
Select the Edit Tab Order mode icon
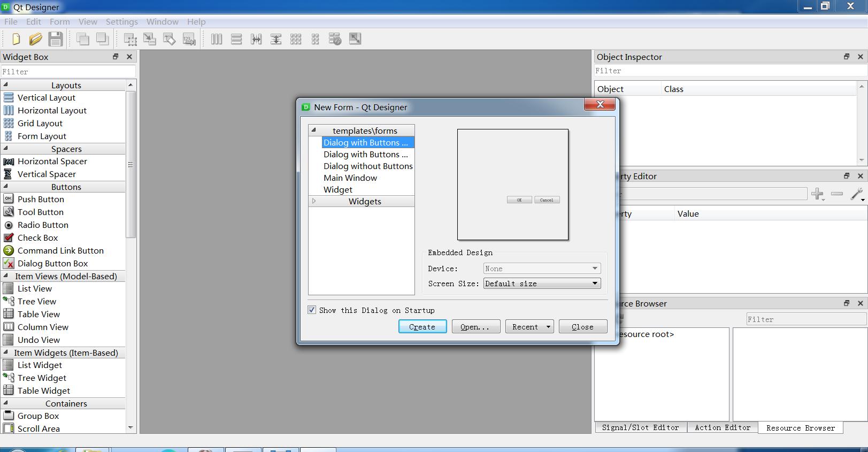[189, 39]
